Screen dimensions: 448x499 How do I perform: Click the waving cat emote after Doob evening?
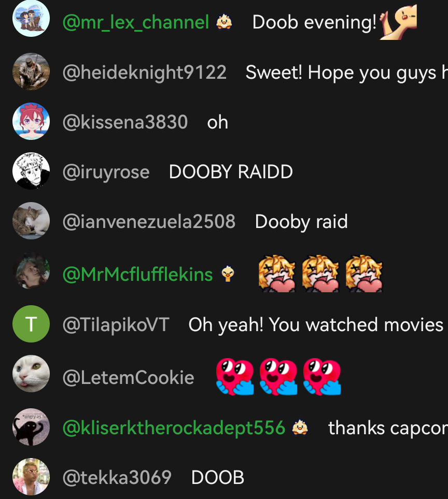[398, 22]
